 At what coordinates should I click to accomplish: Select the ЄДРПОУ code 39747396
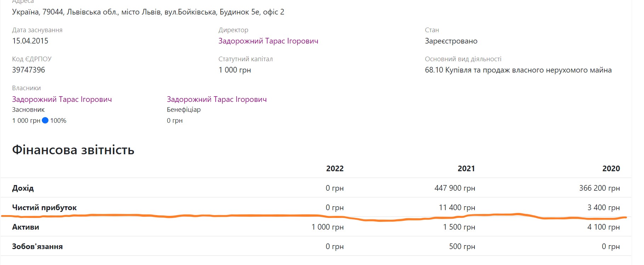tap(29, 70)
